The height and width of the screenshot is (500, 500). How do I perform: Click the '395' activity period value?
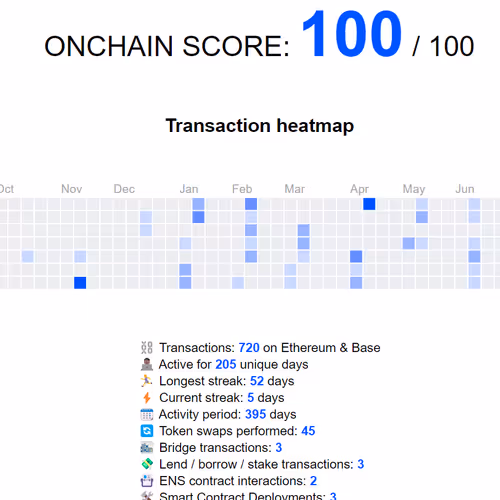pos(255,414)
